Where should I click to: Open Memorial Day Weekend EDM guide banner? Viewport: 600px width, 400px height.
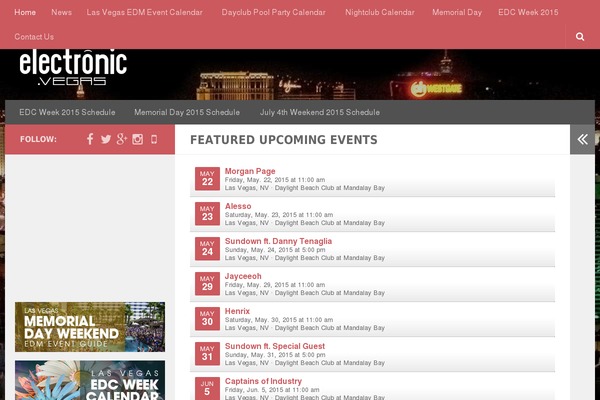coord(90,327)
